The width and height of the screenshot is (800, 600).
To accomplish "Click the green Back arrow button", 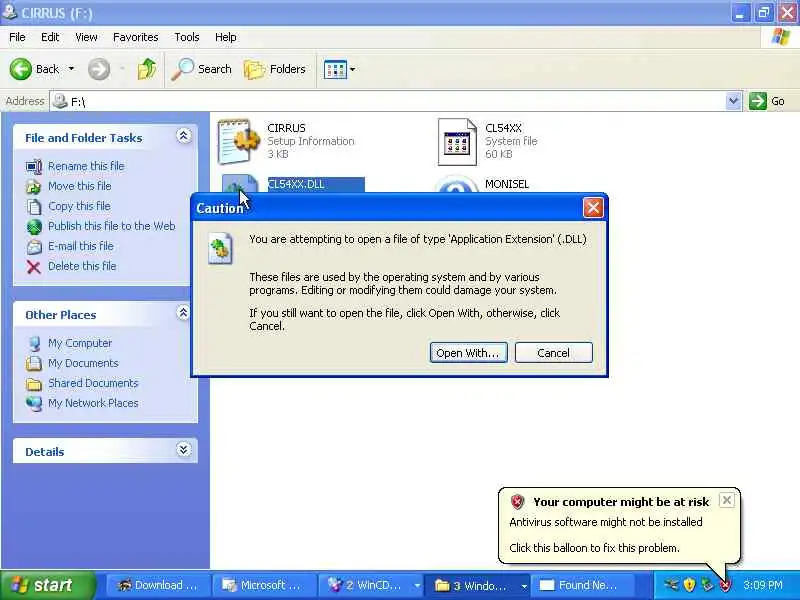I will click(x=21, y=69).
